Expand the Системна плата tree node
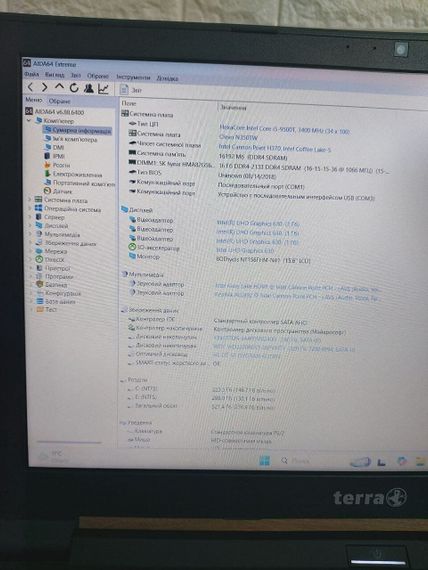This screenshot has width=428, height=570. pyautogui.click(x=30, y=199)
